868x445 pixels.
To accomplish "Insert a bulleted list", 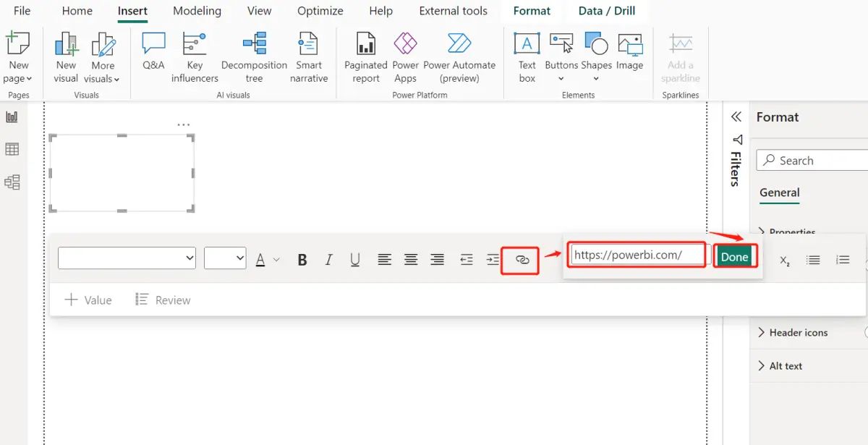I will coord(813,259).
